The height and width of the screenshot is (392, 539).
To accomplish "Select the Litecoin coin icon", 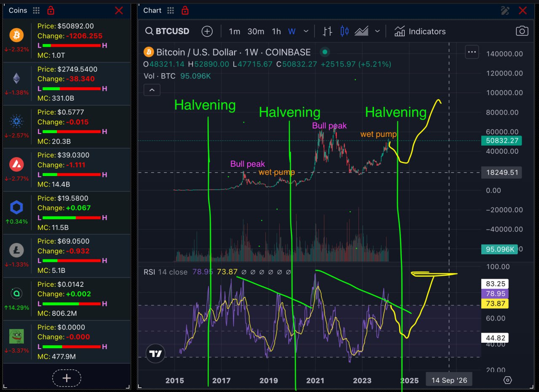I will [16, 251].
